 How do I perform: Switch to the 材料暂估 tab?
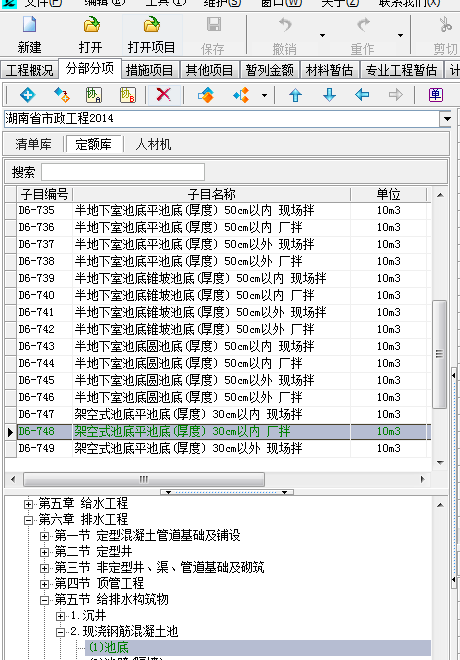click(329, 70)
